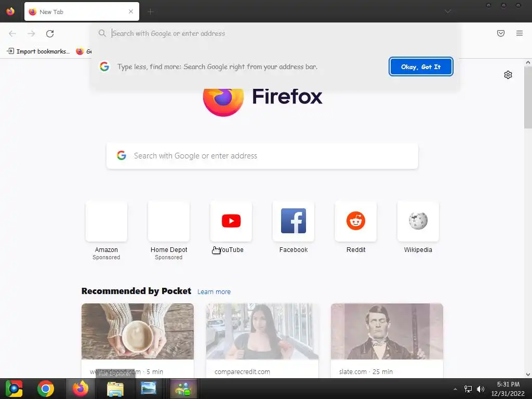Image resolution: width=532 pixels, height=399 pixels.
Task: Click the page scrollbar up arrow
Action: [528, 62]
